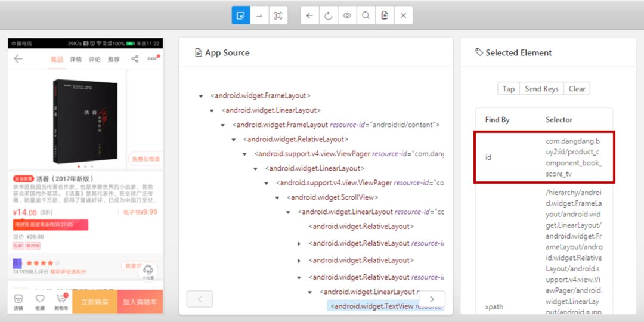Open the 商品 tab in the phone screenshot
644x322 pixels.
(57, 60)
